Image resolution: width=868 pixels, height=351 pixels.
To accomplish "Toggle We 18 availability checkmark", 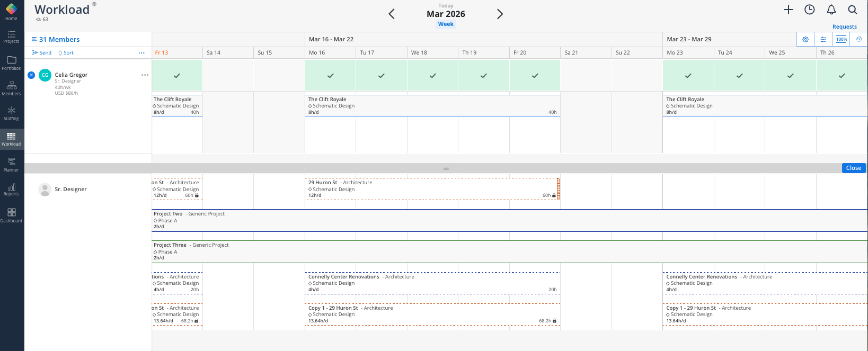I will point(433,76).
